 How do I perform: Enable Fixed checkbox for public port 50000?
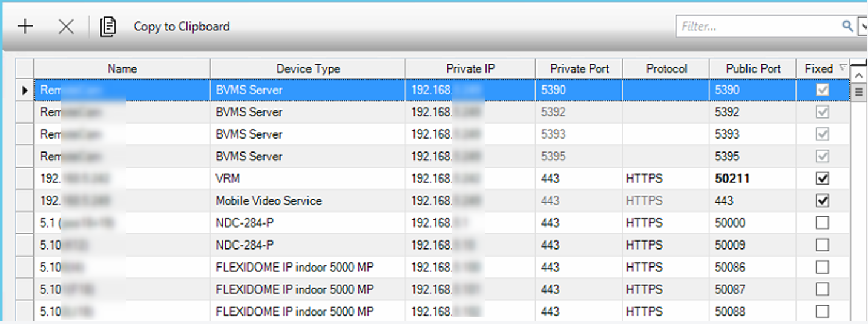822,223
